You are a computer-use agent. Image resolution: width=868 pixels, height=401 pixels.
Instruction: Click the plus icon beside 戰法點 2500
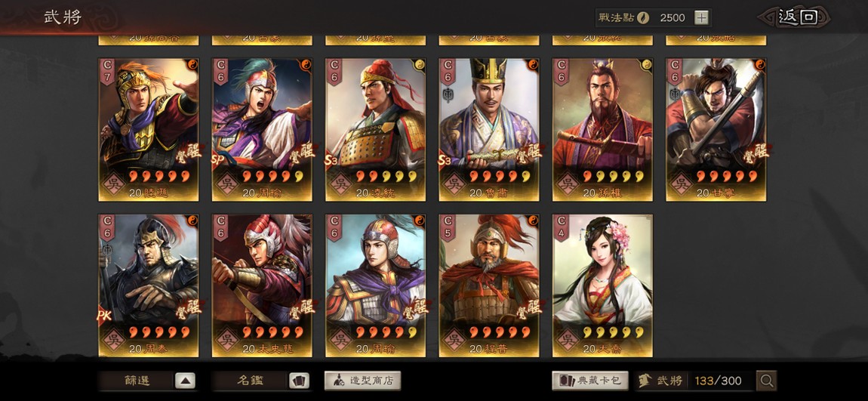(701, 17)
